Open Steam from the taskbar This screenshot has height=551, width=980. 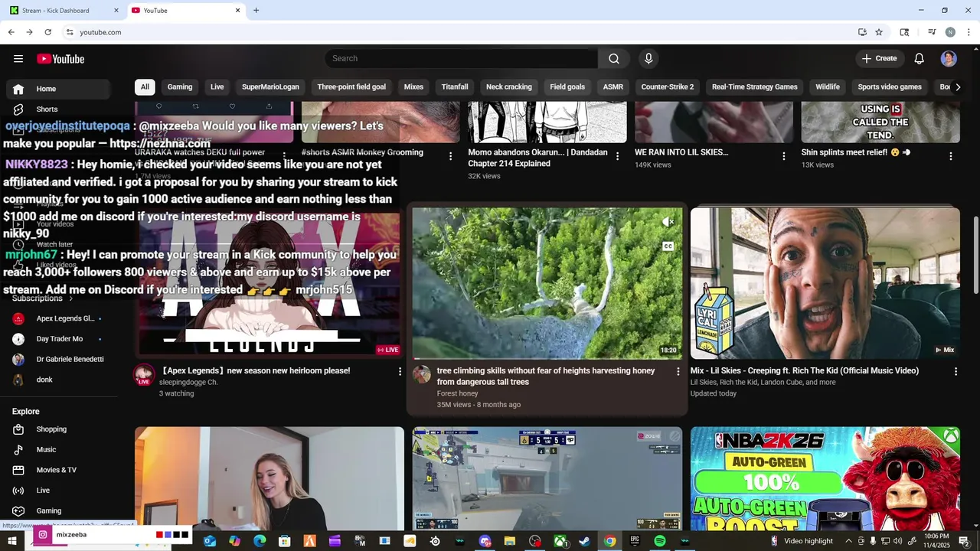(584, 541)
